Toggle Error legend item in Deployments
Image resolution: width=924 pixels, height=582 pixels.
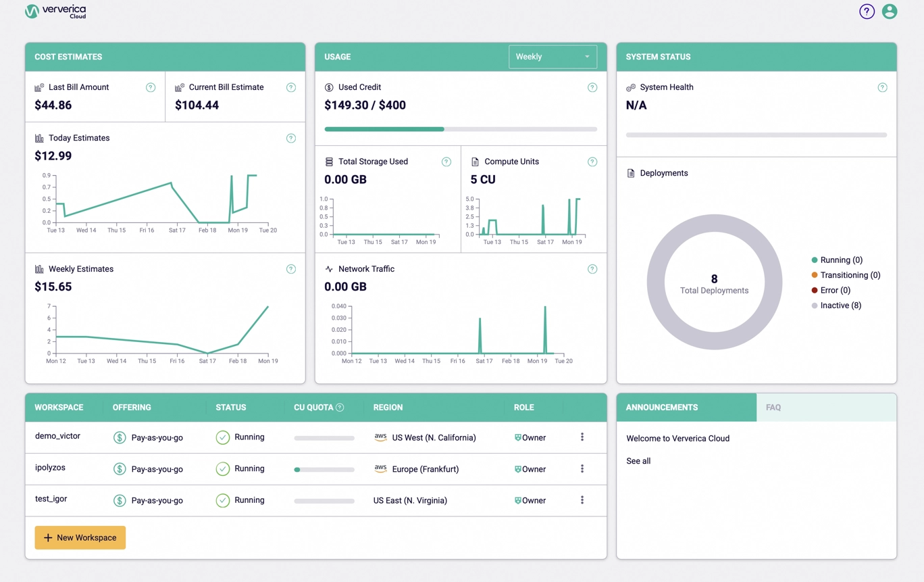[x=831, y=290]
